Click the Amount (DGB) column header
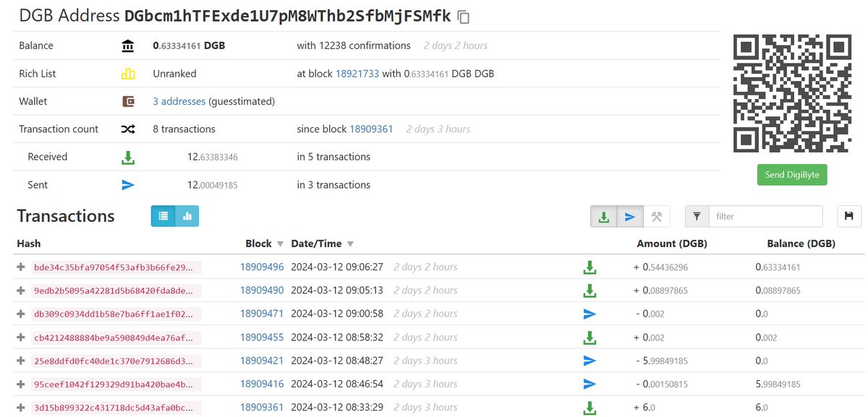The height and width of the screenshot is (417, 868). [x=672, y=244]
